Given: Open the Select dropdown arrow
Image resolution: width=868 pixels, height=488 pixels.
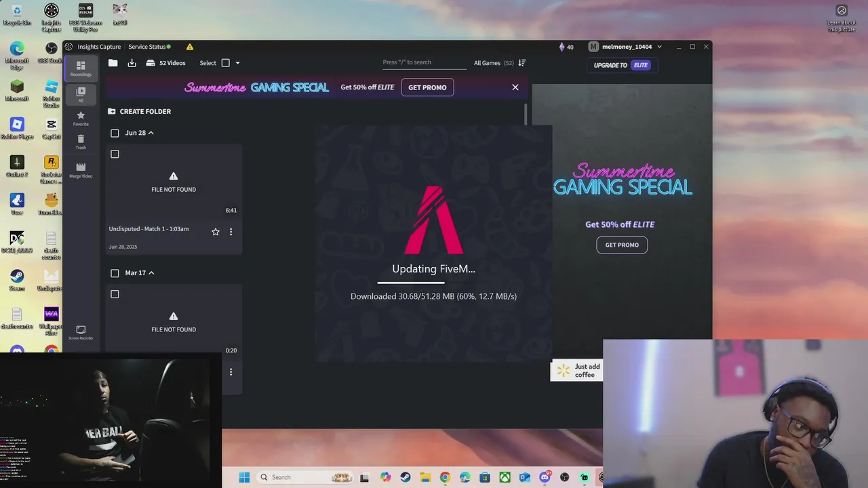Looking at the screenshot, I should click(237, 63).
